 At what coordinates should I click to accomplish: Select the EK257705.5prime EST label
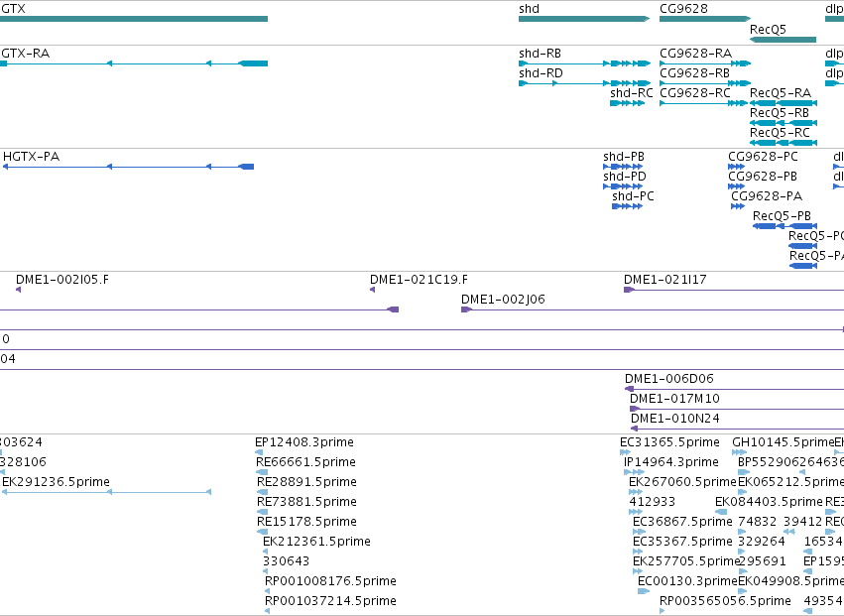point(686,561)
